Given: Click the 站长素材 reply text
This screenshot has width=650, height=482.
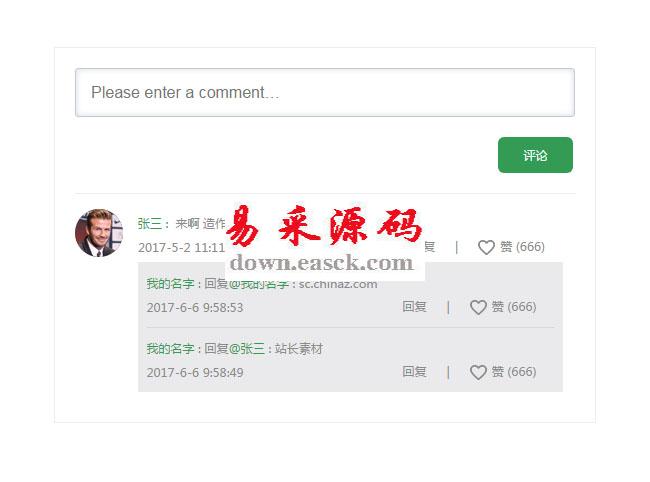Looking at the screenshot, I should click(x=299, y=349).
